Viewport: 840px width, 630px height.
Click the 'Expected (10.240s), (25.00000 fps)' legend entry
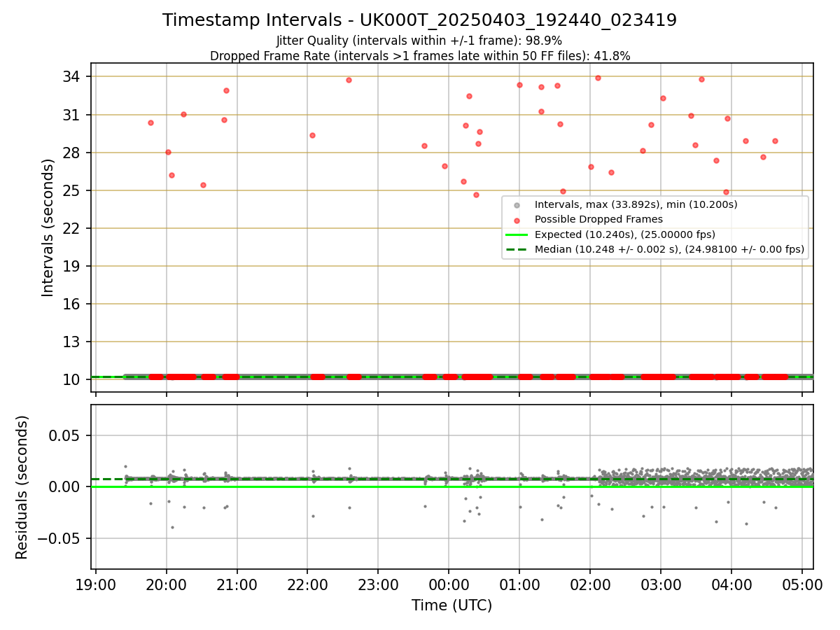[x=625, y=234]
